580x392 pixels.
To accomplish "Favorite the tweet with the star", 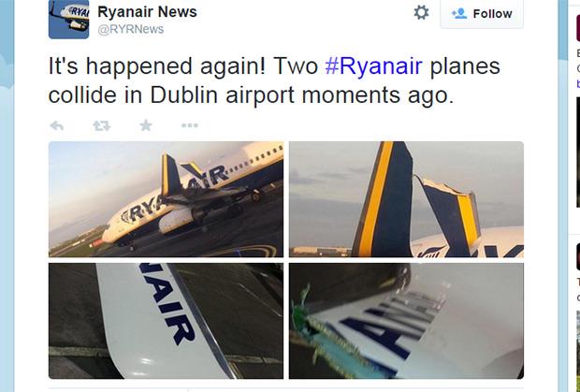I will pyautogui.click(x=145, y=125).
